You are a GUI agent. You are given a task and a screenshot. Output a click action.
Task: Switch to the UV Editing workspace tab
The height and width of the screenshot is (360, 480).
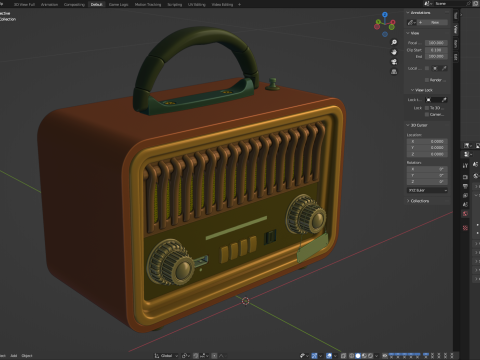197,4
